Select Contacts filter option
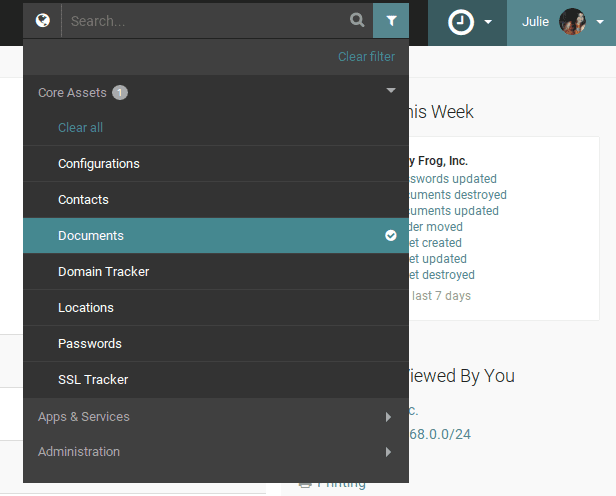 click(x=83, y=200)
